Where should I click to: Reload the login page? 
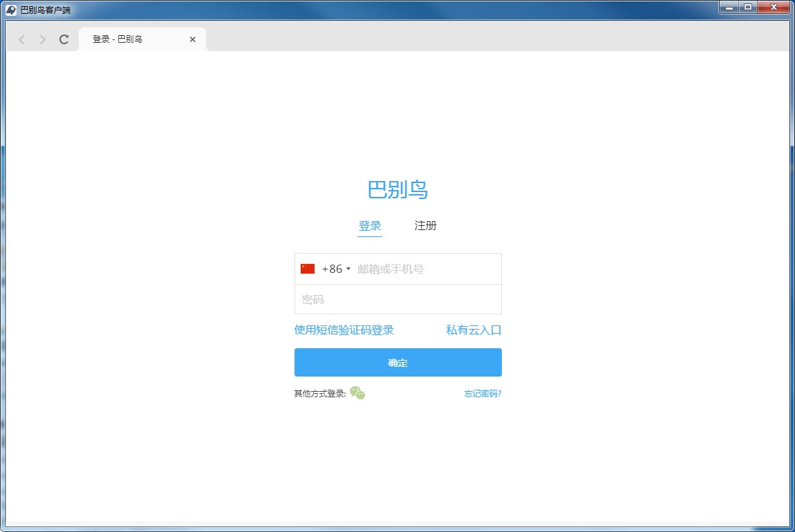point(64,40)
